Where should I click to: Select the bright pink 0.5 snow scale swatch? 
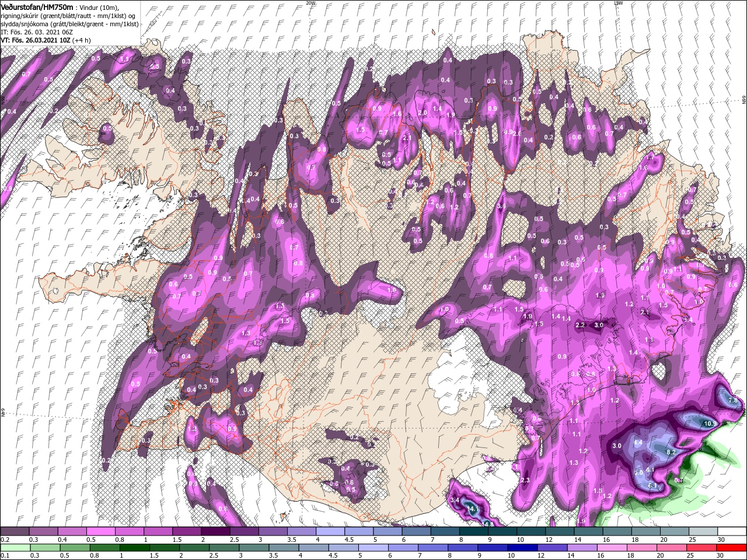point(100,531)
